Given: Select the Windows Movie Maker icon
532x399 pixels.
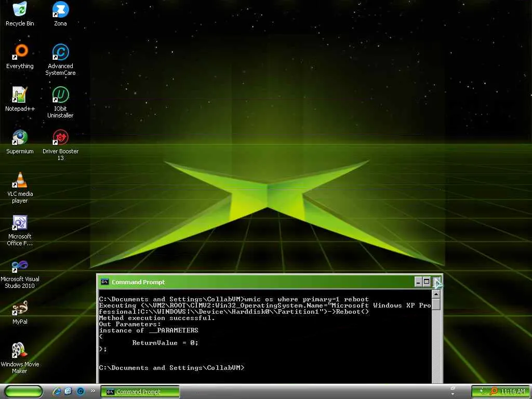Looking at the screenshot, I should pyautogui.click(x=20, y=358).
